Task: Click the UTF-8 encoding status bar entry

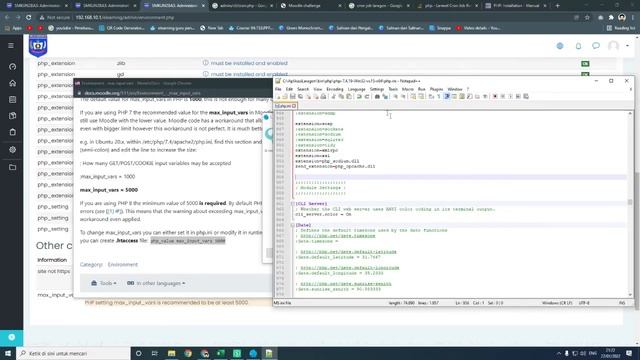Action: tap(584, 303)
